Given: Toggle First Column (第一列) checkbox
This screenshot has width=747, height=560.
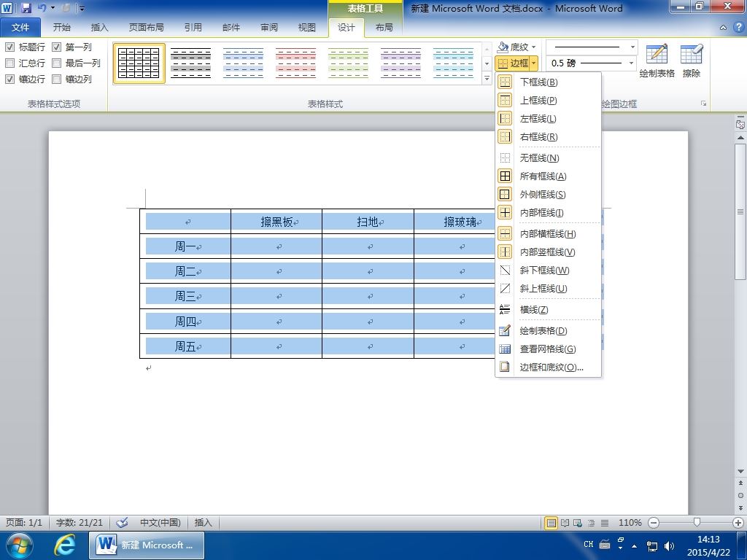Looking at the screenshot, I should pyautogui.click(x=57, y=47).
